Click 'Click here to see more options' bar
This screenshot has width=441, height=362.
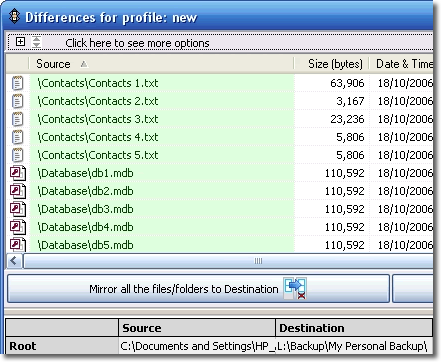[x=220, y=43]
